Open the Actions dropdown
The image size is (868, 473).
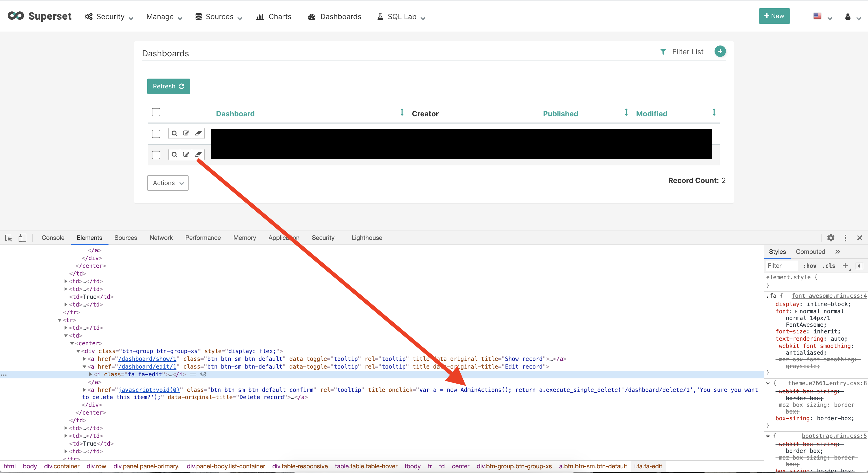point(167,183)
